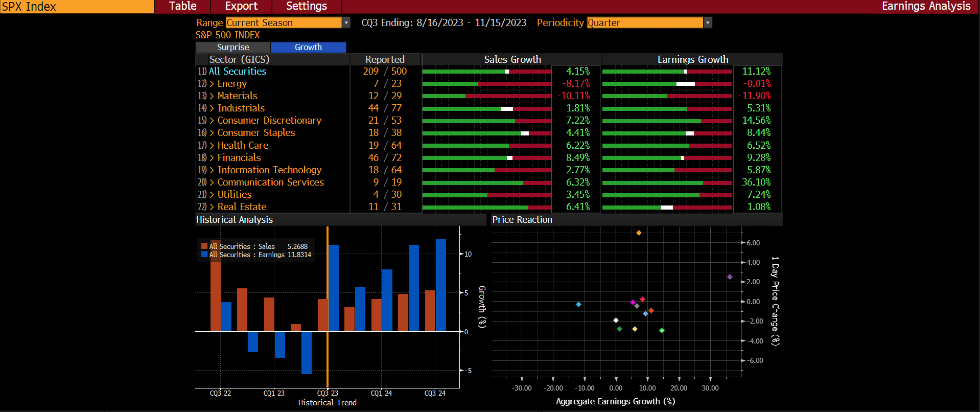Click the Communication Services earnings growth bar

click(667, 182)
